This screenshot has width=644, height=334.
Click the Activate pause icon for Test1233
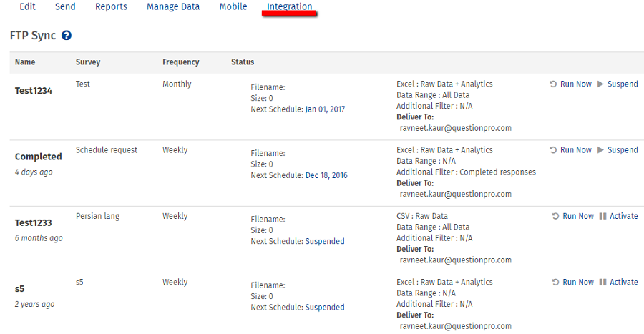click(602, 216)
